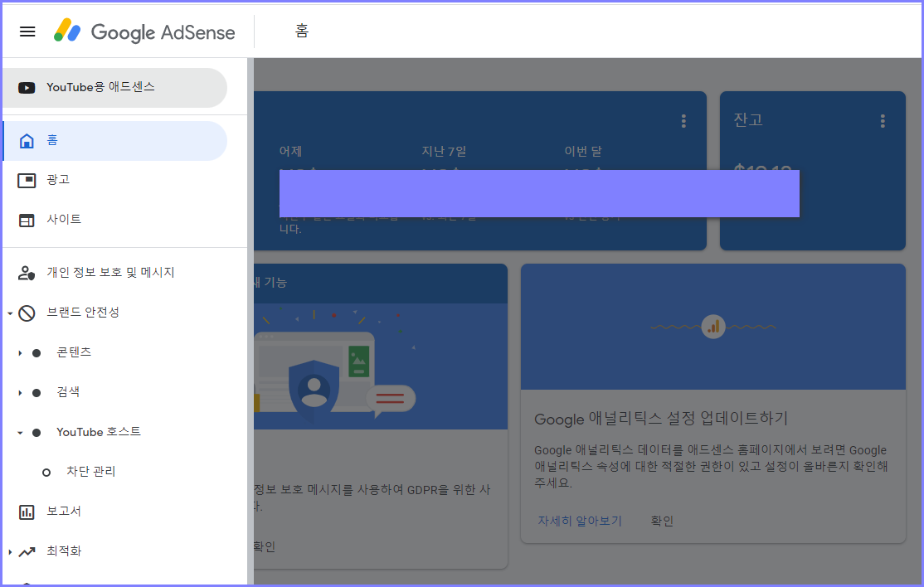924x587 pixels.
Task: Select the 홈 menu item
Action: coord(115,141)
